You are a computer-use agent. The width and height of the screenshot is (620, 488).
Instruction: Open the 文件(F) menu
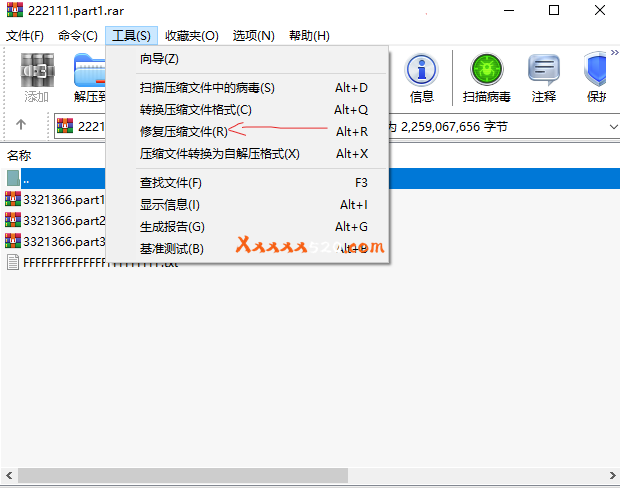pos(25,36)
